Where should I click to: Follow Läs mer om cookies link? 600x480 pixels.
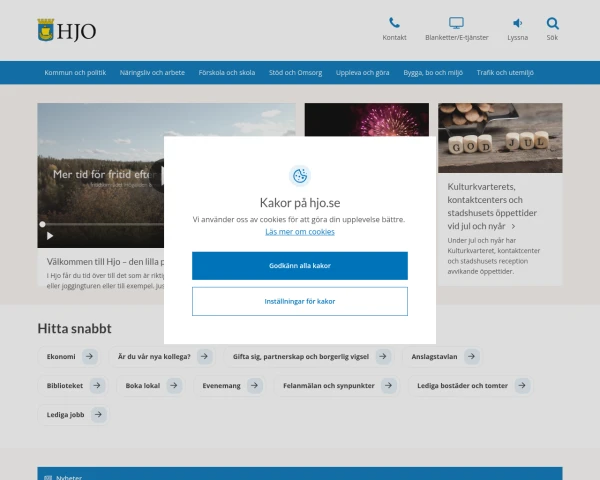pos(300,232)
